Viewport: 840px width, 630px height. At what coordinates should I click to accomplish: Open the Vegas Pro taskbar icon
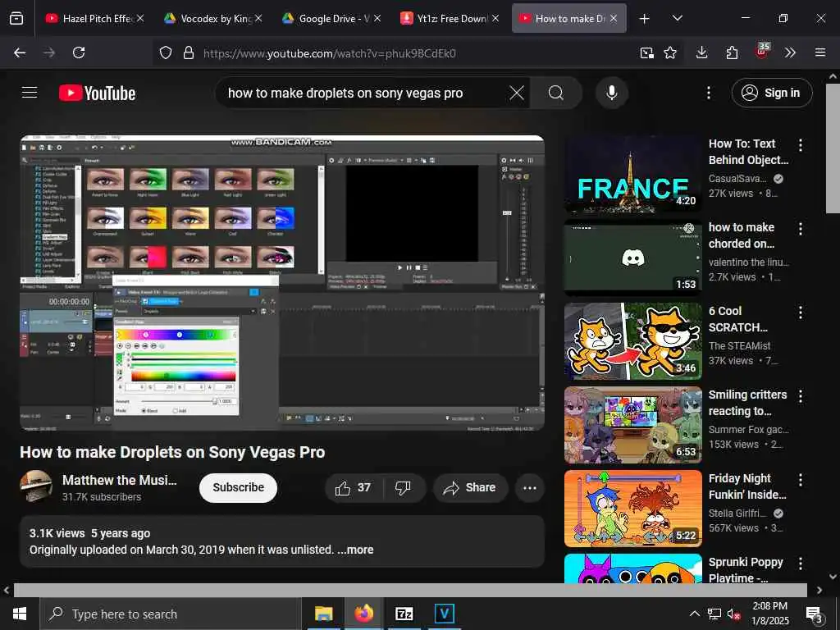coord(444,614)
